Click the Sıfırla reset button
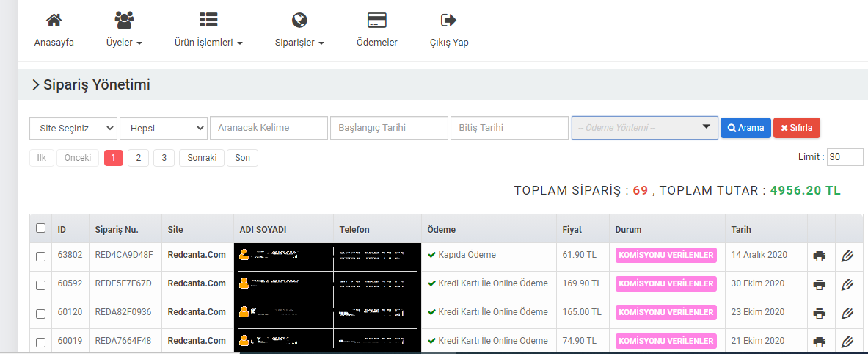This screenshot has width=868, height=354. click(797, 127)
